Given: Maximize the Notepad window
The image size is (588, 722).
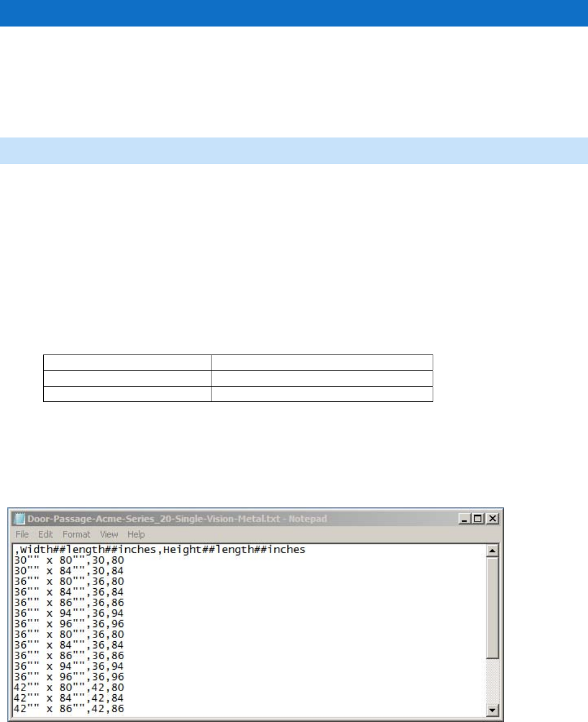Looking at the screenshot, I should point(478,519).
